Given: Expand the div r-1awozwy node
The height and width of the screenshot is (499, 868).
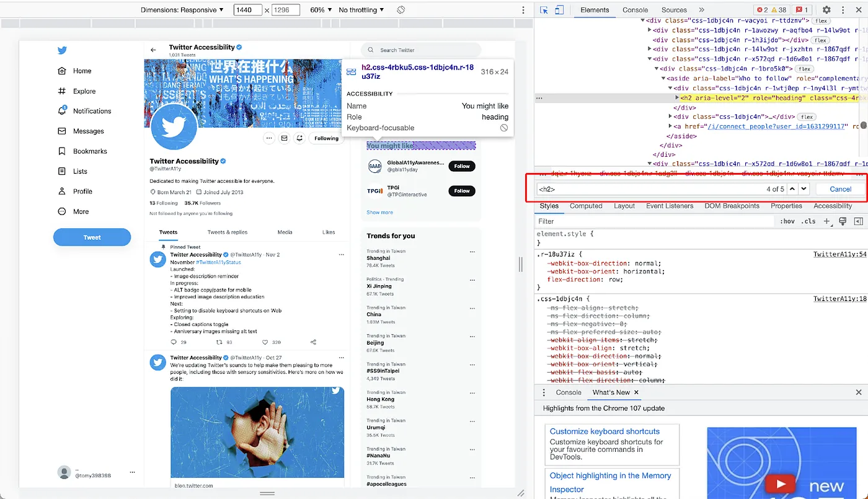Looking at the screenshot, I should coord(650,30).
